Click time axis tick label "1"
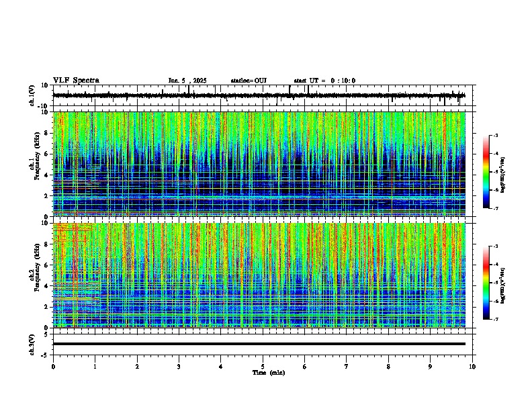This screenshot has width=532, height=411. coord(95,367)
